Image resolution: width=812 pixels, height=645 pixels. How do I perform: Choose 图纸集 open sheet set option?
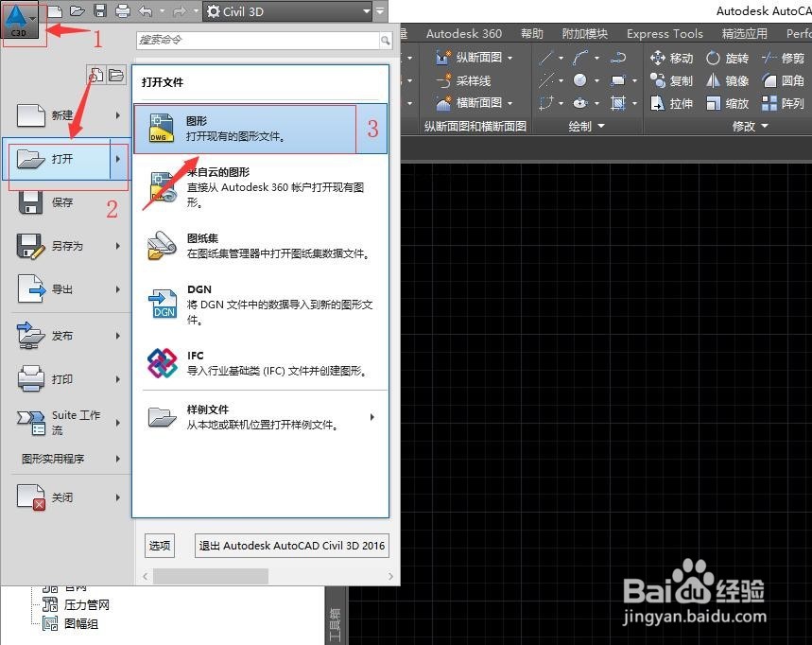click(x=261, y=246)
